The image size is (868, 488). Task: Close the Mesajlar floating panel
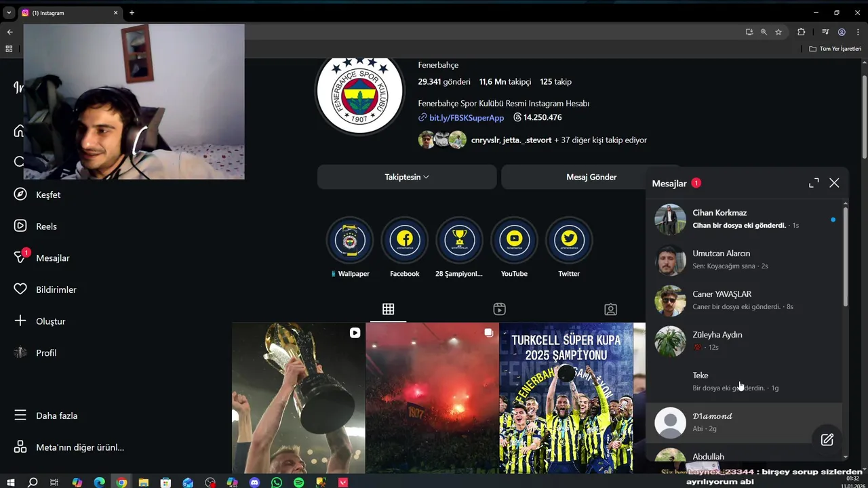[834, 183]
